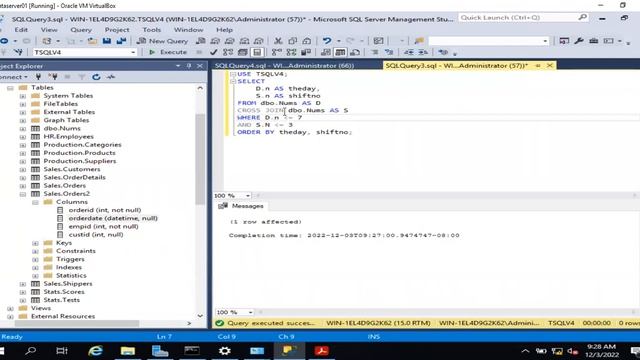Viewport: 640px width, 360px height.
Task: Switch to SQLQuery4.sql tab
Action: (x=284, y=65)
